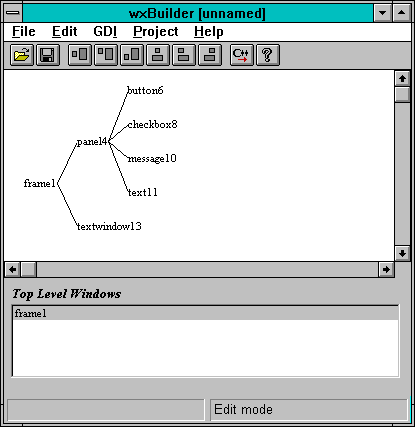
Task: Select the align bottoms toolbar icon
Action: coord(132,55)
